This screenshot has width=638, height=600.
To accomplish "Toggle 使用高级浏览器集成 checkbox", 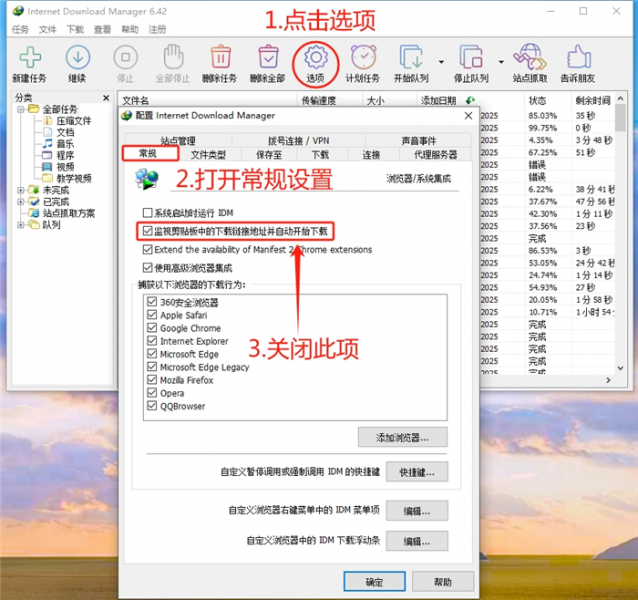I will click(x=147, y=268).
